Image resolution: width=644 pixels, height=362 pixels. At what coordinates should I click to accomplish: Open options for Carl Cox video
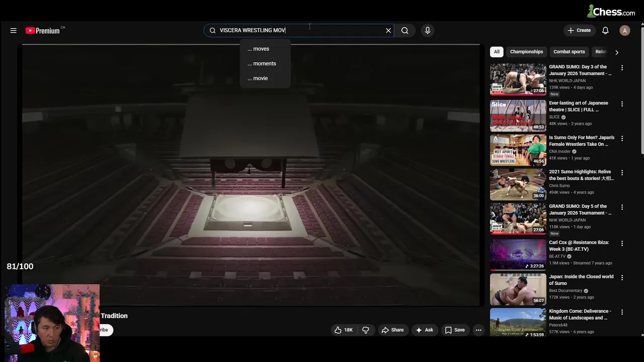pyautogui.click(x=622, y=243)
